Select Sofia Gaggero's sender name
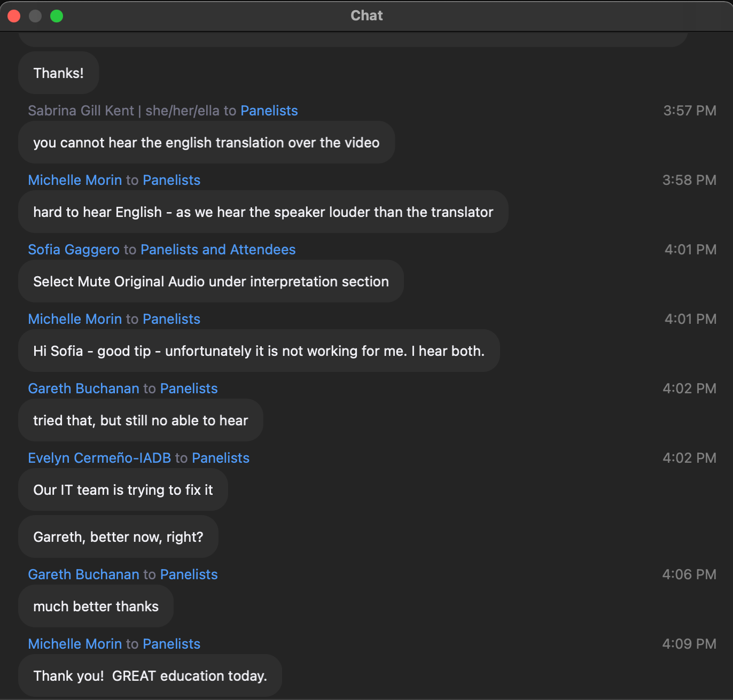This screenshot has height=700, width=733. pyautogui.click(x=74, y=250)
